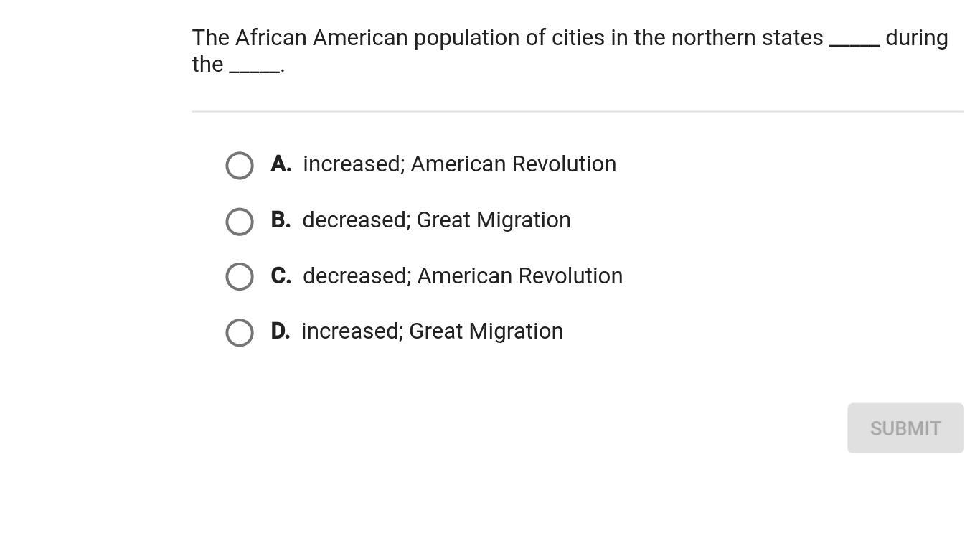Screen dimensions: 980x551
Task: Click the words 'African American' in the question
Action: 321,38
